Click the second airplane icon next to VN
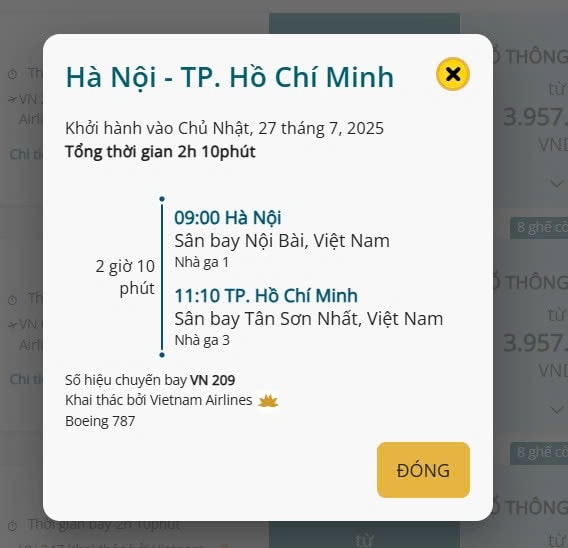568x548 pixels. click(x=13, y=324)
